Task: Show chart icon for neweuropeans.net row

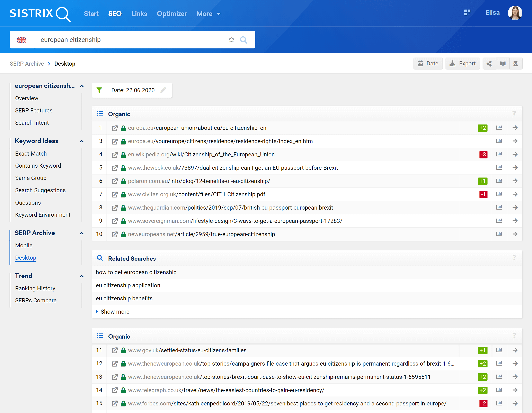Action: click(x=499, y=234)
